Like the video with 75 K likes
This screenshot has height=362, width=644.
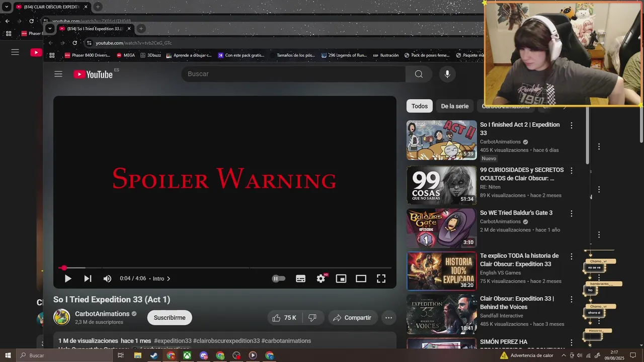tap(284, 318)
